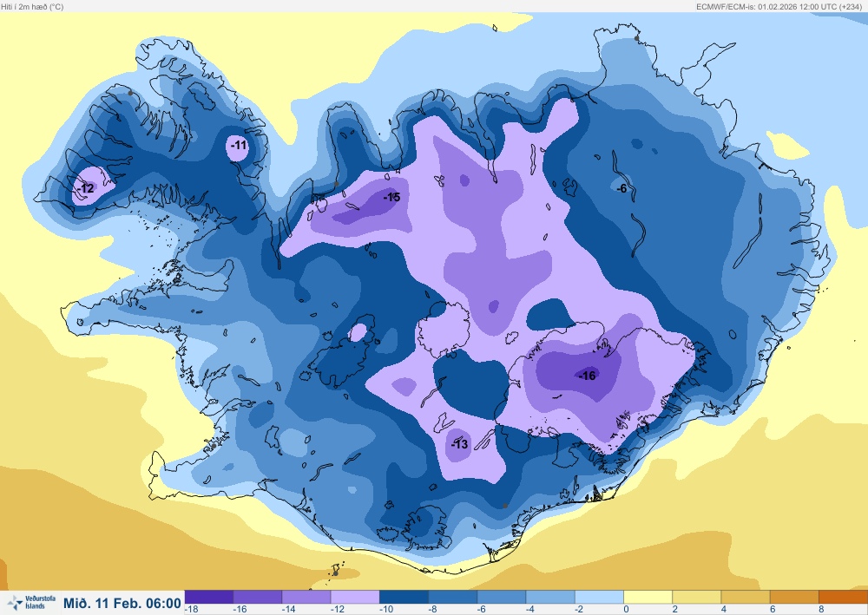This screenshot has width=868, height=615.
Task: Click the -16 temperature label over the glacier
Action: 587,376
